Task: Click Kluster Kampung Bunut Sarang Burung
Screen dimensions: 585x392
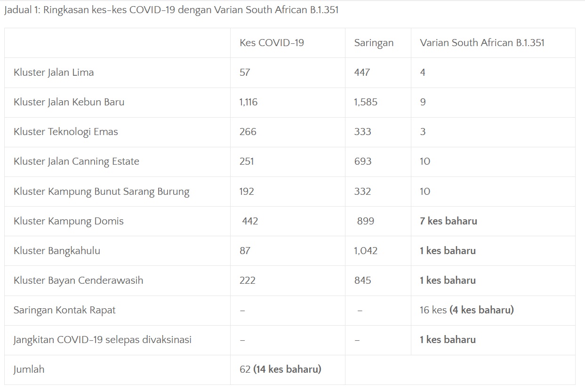Action: [x=102, y=192]
